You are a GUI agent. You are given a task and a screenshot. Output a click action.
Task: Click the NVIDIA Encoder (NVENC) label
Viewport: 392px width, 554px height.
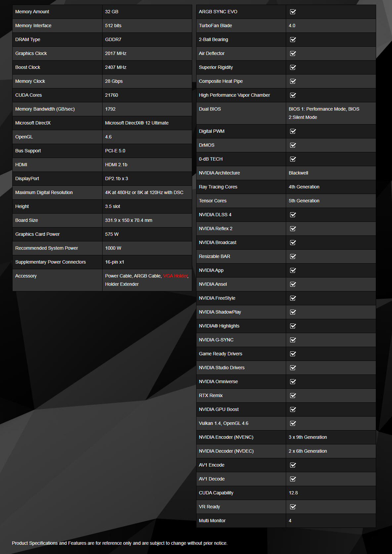tap(226, 437)
